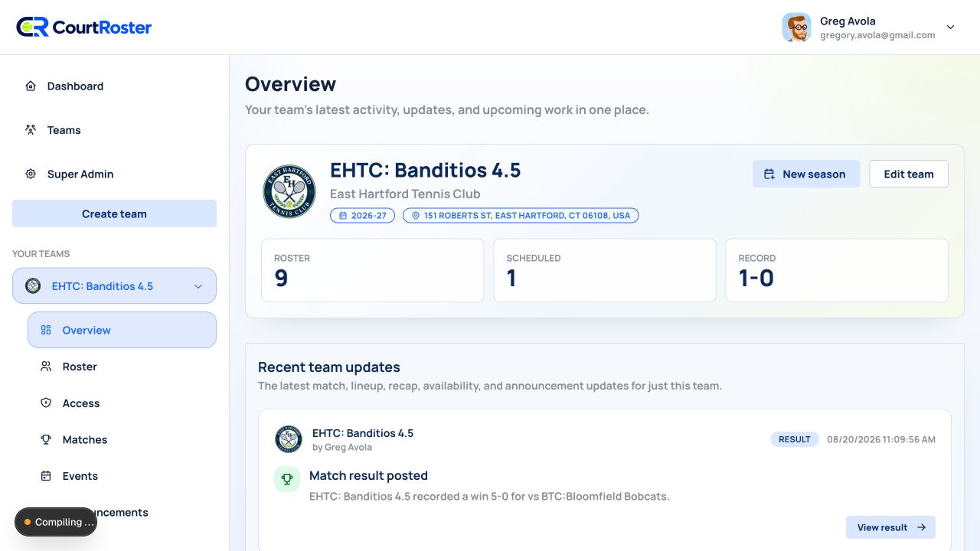Viewport: 980px width, 551px height.
Task: Click the Roster people icon
Action: 46,367
